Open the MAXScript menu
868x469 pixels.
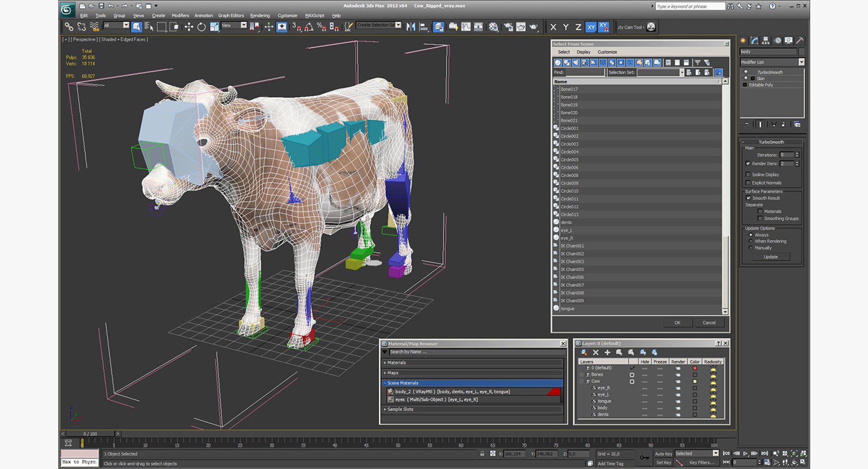315,15
